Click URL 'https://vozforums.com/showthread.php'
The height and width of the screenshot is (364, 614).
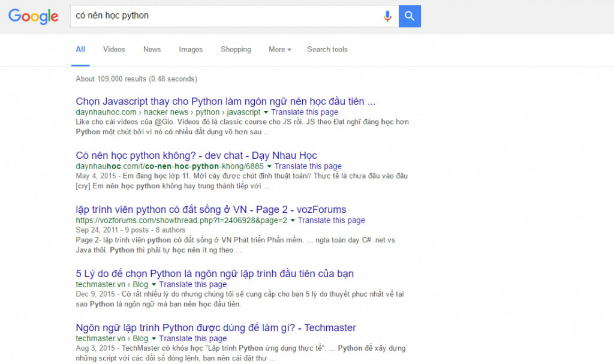(x=181, y=221)
